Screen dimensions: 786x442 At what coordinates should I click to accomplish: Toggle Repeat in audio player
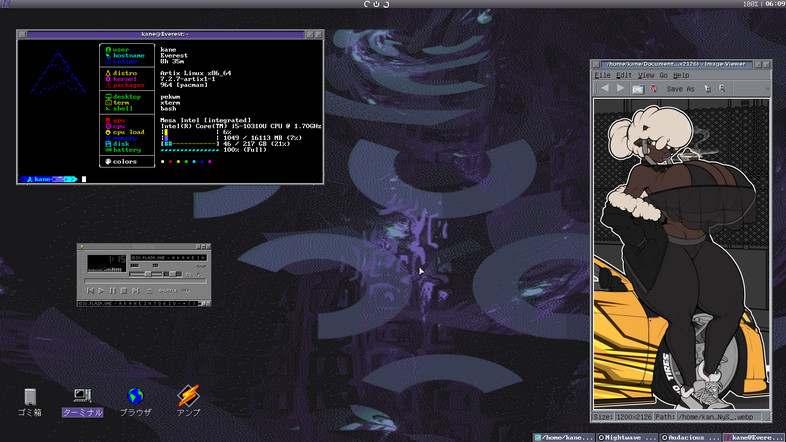tap(185, 291)
